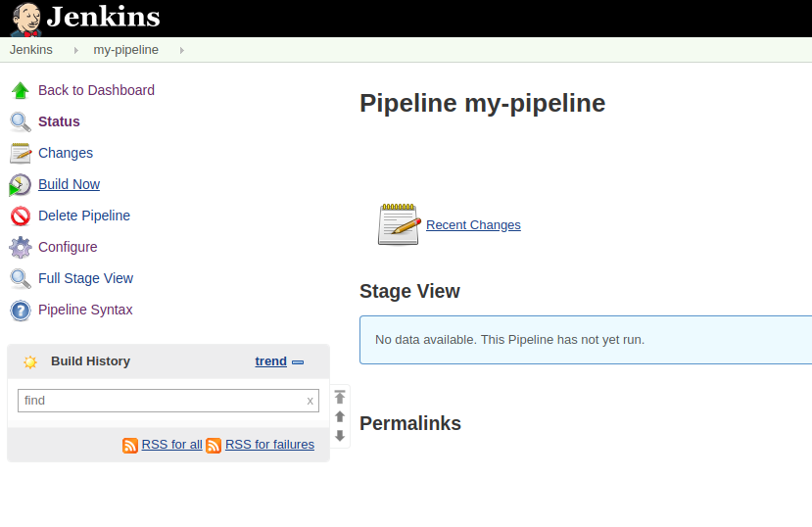Open the Recent Changes link
Image resolution: width=812 pixels, height=527 pixels.
point(473,224)
